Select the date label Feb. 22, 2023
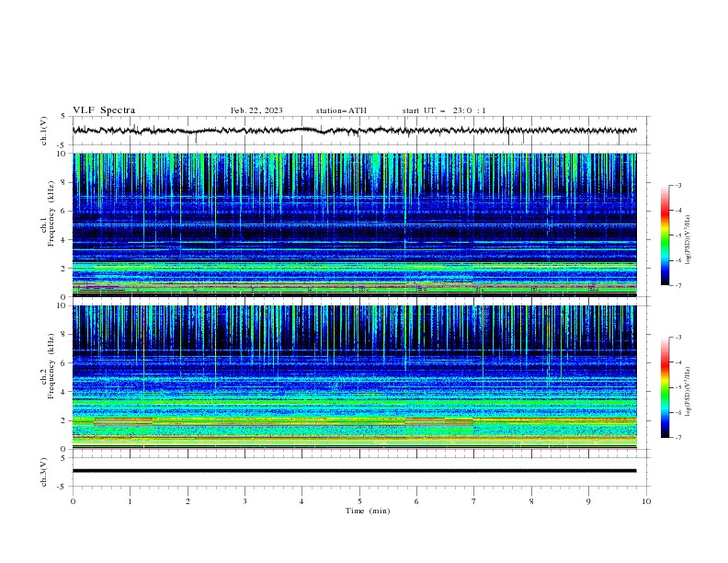The width and height of the screenshot is (728, 563). point(256,110)
